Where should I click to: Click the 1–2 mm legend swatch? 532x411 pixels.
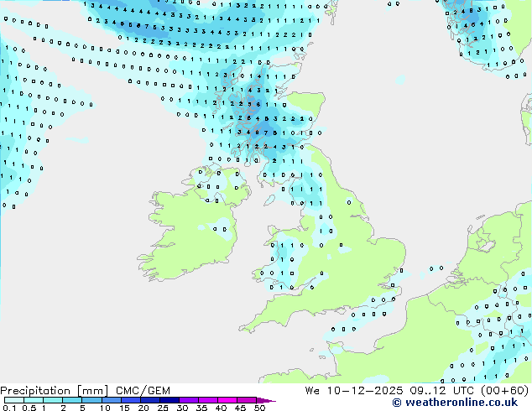pyautogui.click(x=53, y=400)
